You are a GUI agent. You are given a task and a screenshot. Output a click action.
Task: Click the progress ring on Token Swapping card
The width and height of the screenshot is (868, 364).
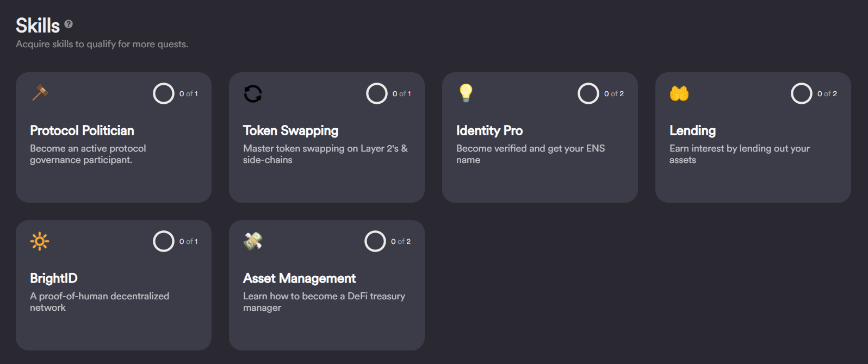coord(377,93)
